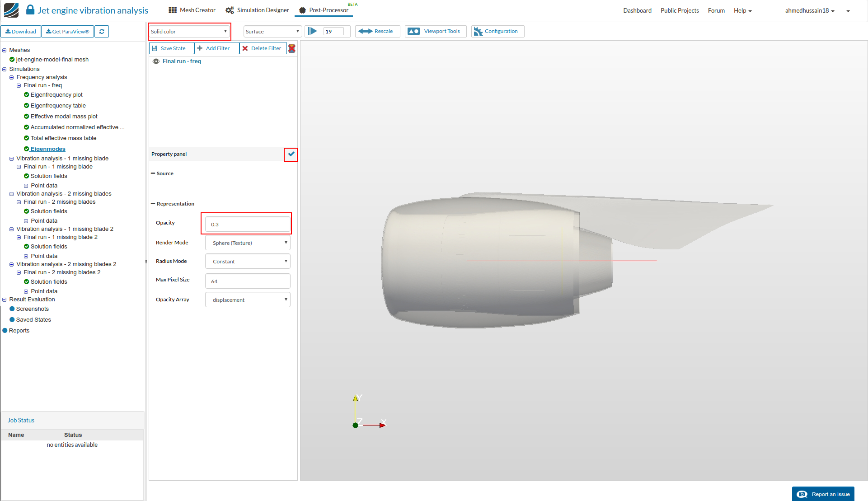Click Report an issue button
Screen dimensions: 868x501
(823, 494)
